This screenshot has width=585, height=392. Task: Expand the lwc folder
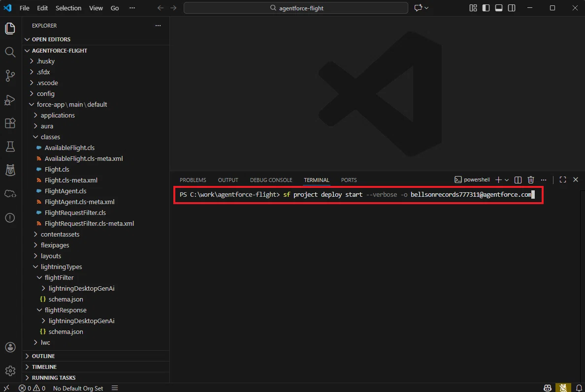click(45, 342)
